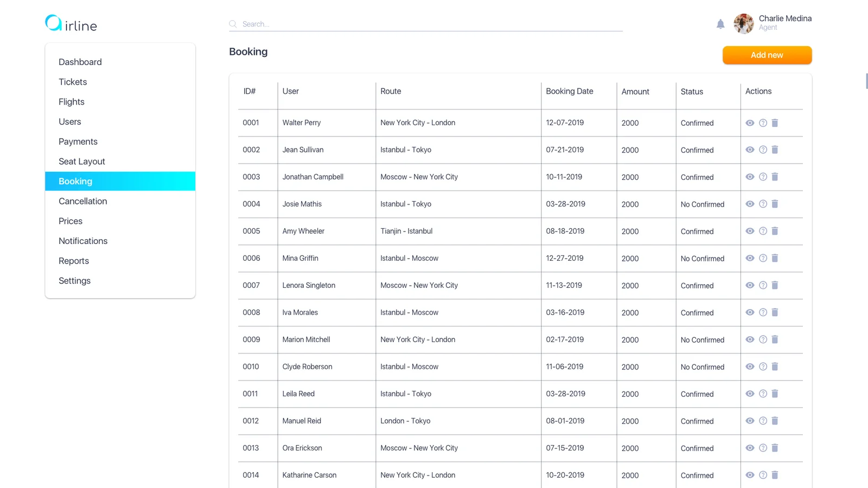Click question mark icon for booking 0012
The width and height of the screenshot is (868, 488).
tap(763, 421)
